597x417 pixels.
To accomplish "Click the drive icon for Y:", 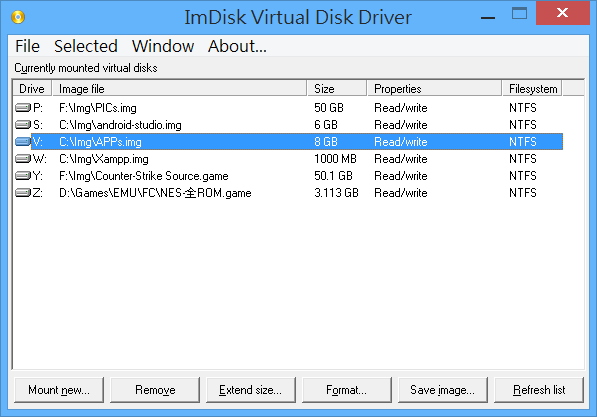I will [23, 176].
